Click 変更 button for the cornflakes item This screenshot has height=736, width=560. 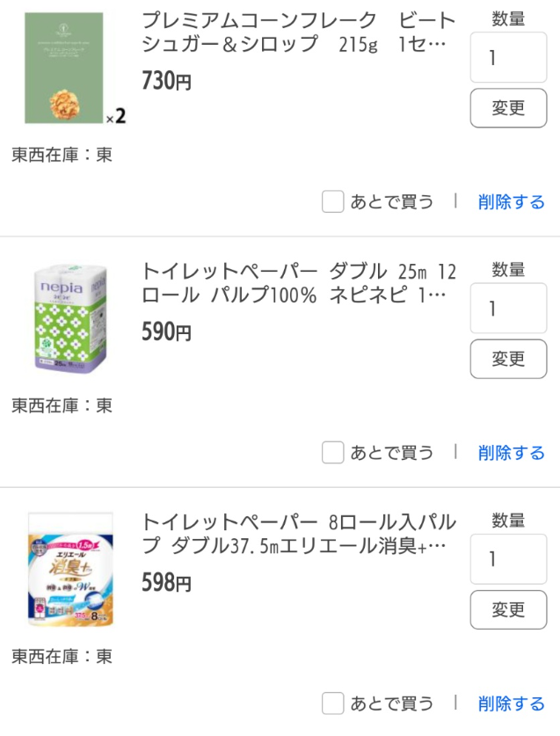click(508, 108)
